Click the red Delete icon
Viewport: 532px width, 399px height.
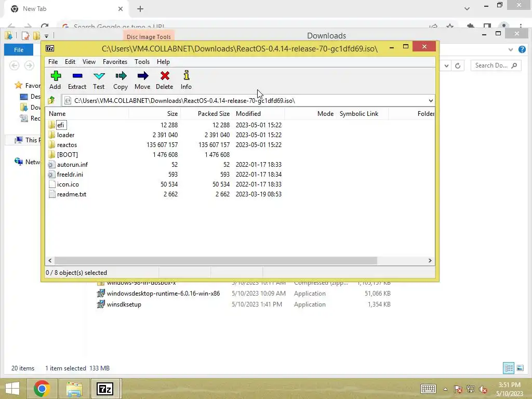coord(165,76)
